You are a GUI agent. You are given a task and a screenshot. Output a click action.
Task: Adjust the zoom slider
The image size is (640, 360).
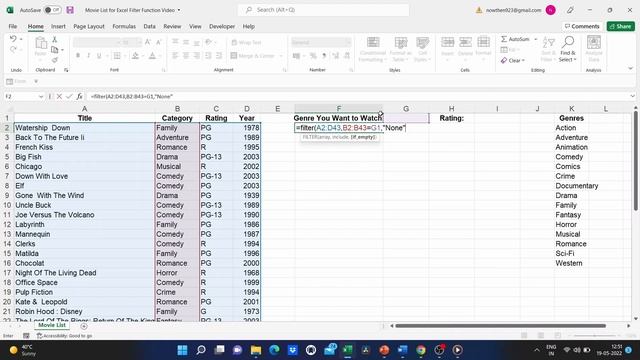click(x=595, y=336)
